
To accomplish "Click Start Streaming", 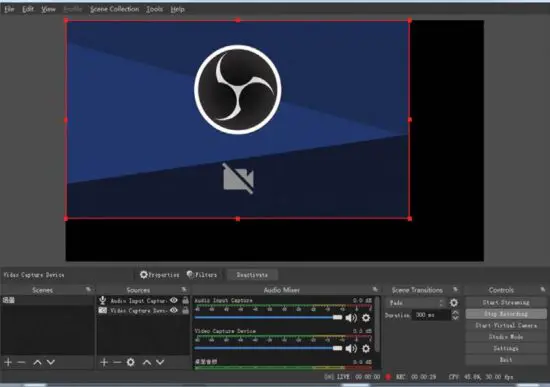I will pyautogui.click(x=506, y=302).
